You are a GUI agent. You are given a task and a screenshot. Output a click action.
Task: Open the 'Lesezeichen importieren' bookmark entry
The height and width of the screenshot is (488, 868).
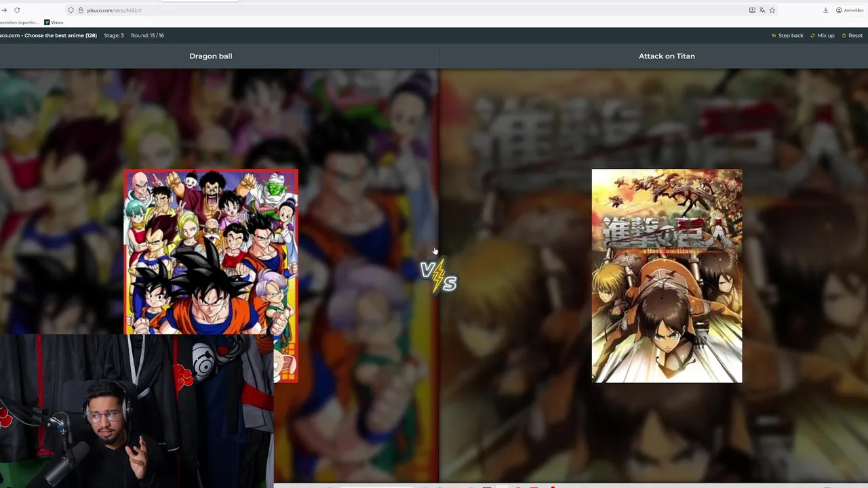(x=18, y=22)
